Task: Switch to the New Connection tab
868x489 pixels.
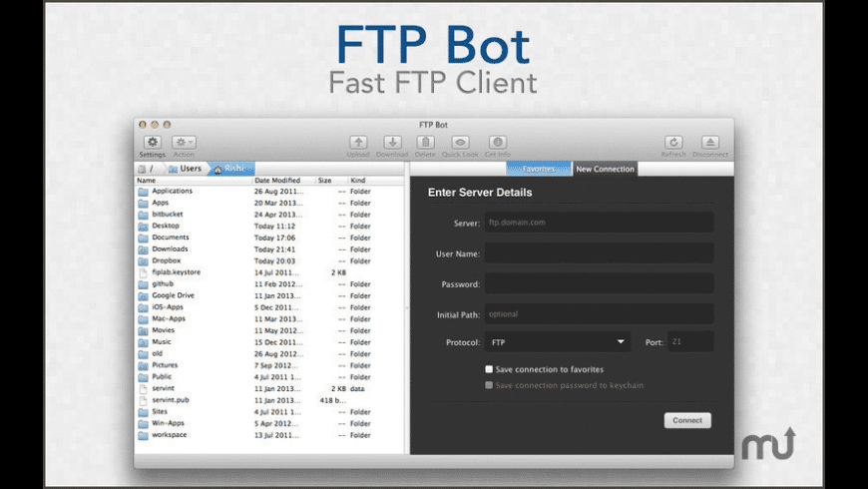Action: [x=605, y=169]
